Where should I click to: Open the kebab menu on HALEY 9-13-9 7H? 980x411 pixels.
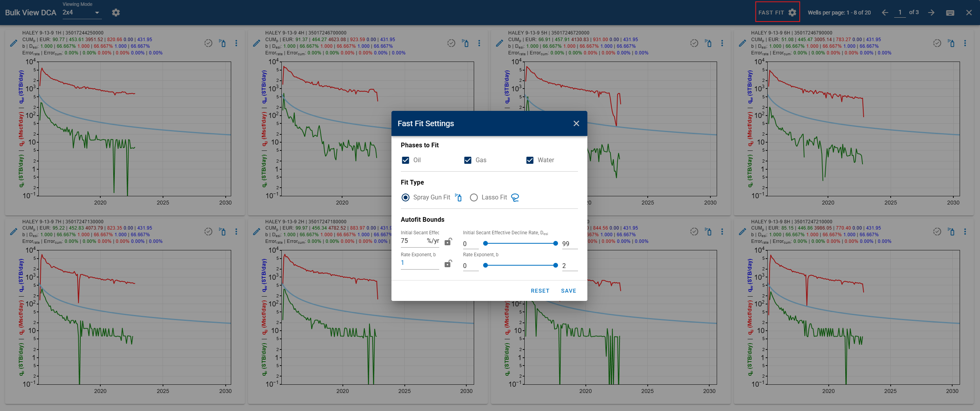[236, 232]
